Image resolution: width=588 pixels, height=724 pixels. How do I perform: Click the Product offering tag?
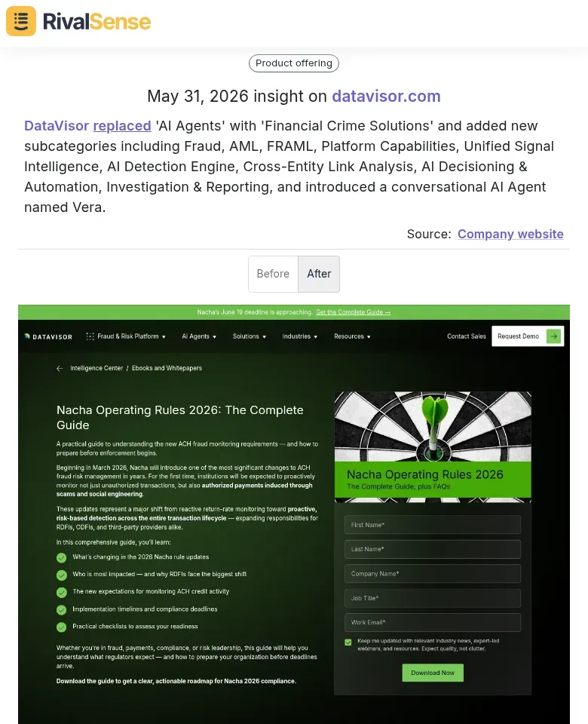coord(294,63)
